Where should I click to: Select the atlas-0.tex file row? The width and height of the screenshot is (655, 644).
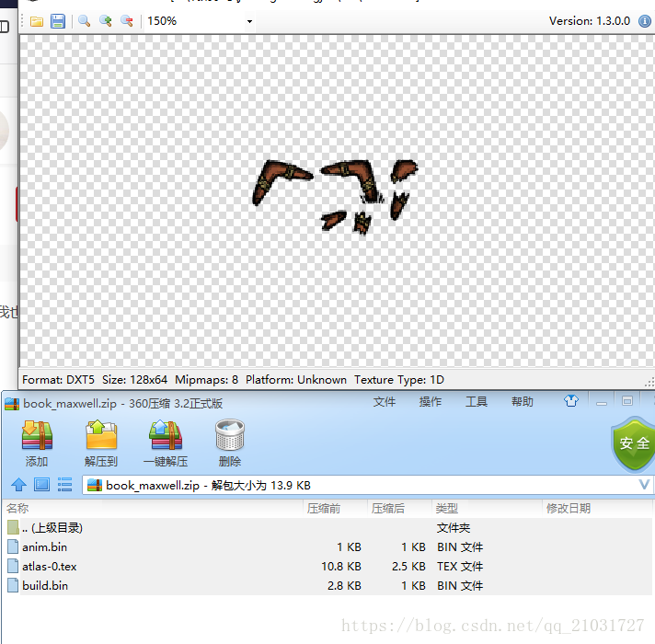pos(327,567)
